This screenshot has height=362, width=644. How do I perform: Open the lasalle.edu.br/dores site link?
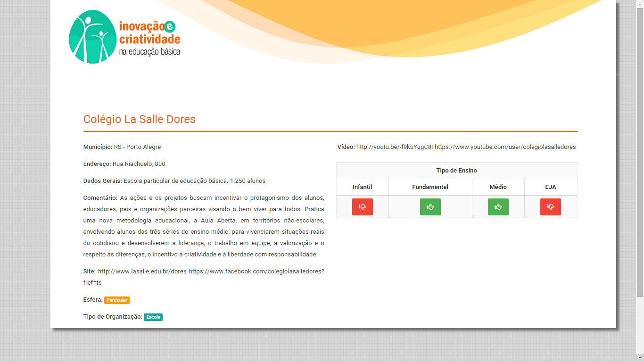tap(142, 271)
